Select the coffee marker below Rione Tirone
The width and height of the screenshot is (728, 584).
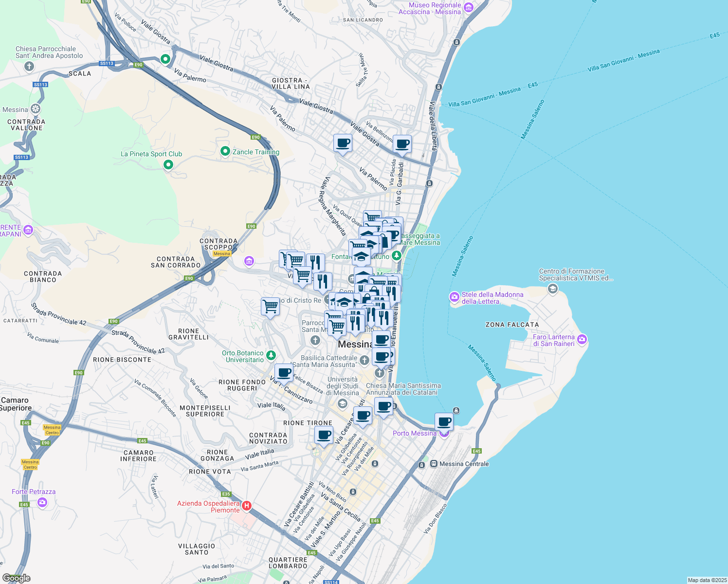[x=324, y=436]
